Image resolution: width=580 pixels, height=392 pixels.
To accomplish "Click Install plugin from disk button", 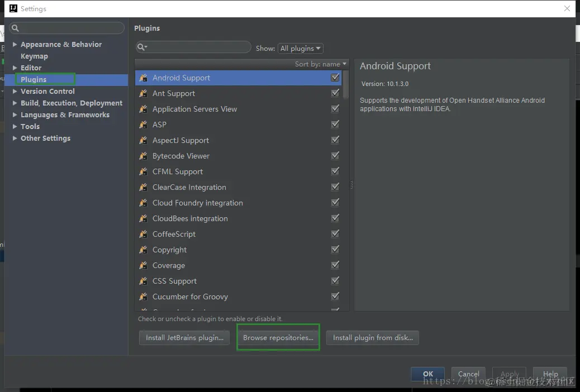I will point(373,338).
